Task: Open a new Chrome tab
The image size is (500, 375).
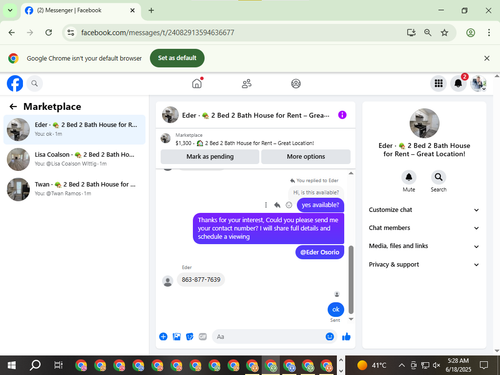Action: (x=151, y=10)
